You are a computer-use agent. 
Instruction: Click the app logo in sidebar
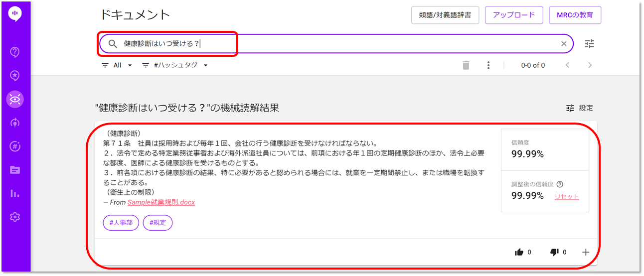[15, 14]
